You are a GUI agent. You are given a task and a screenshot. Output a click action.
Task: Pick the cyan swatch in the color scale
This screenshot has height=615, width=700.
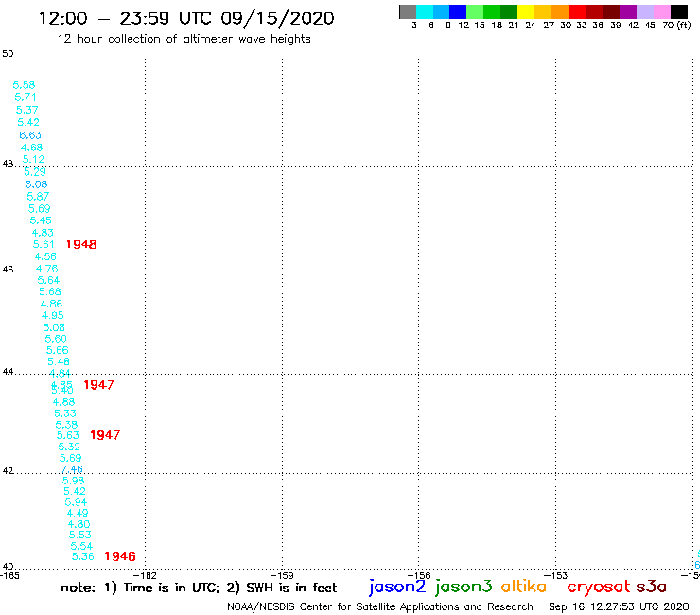point(425,11)
